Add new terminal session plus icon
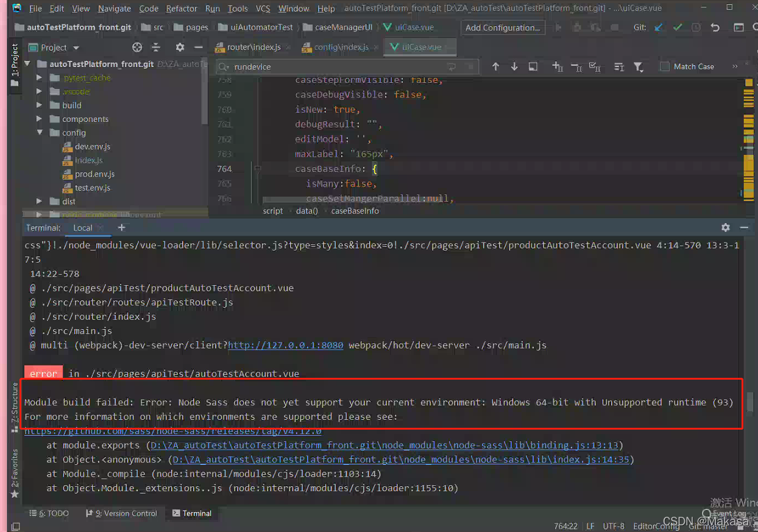 121,227
